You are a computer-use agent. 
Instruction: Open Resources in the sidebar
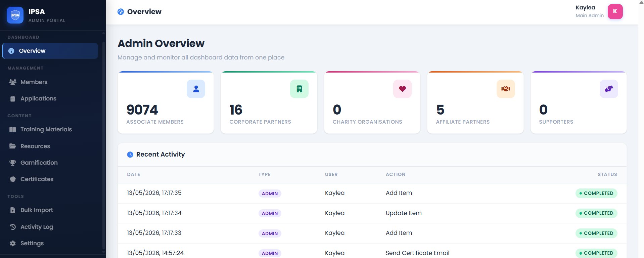point(50,146)
